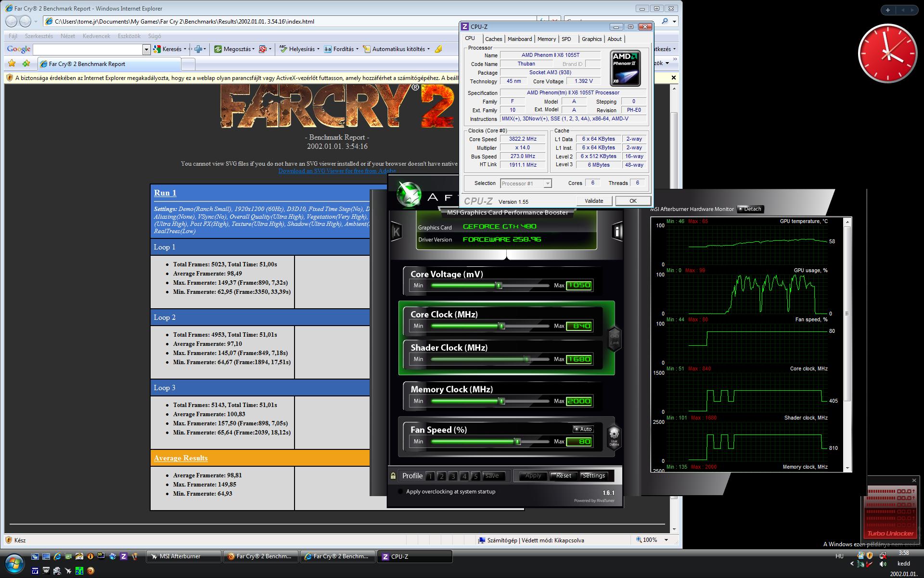Click the Windows Start orb

(14, 563)
